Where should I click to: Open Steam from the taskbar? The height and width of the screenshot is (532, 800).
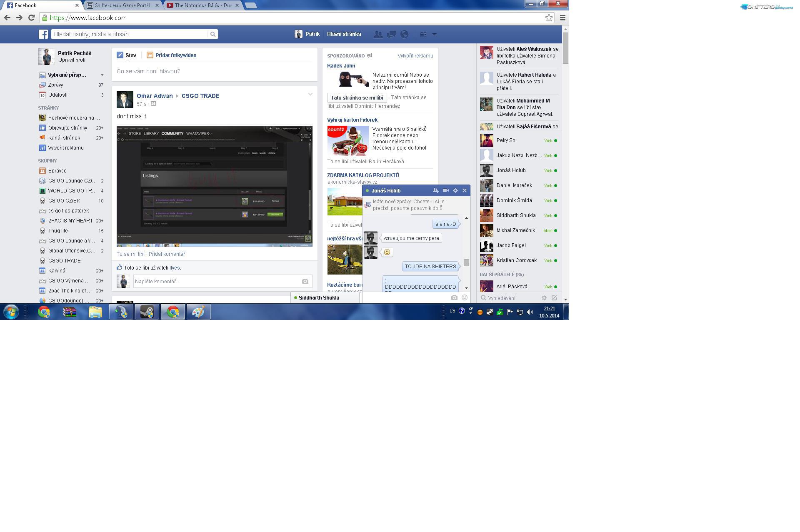tap(147, 312)
